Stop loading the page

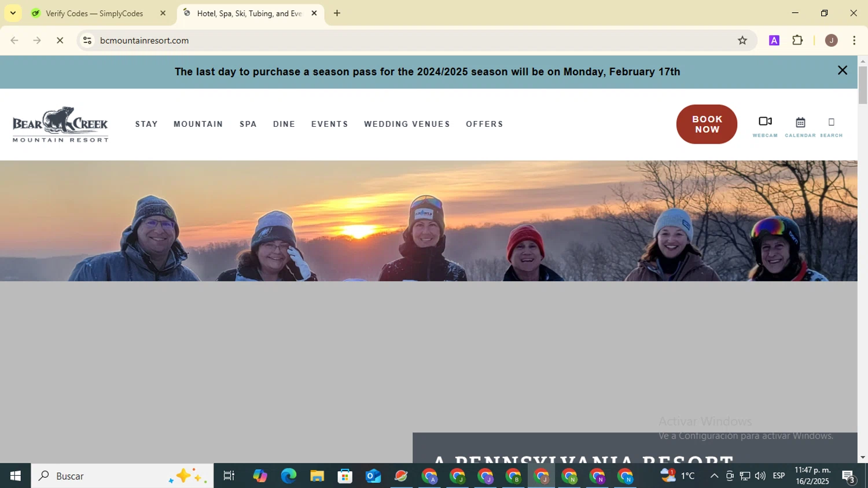pyautogui.click(x=60, y=41)
